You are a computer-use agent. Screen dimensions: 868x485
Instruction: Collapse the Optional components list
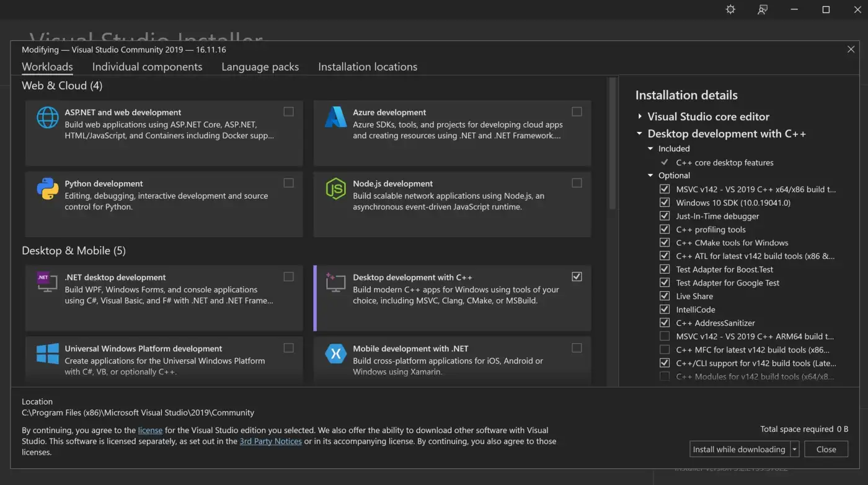[650, 175]
